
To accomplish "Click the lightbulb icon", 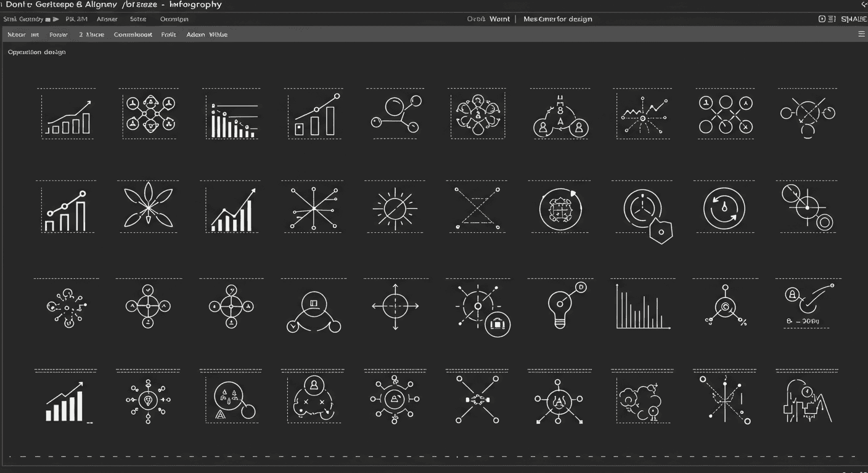I will pyautogui.click(x=561, y=306).
